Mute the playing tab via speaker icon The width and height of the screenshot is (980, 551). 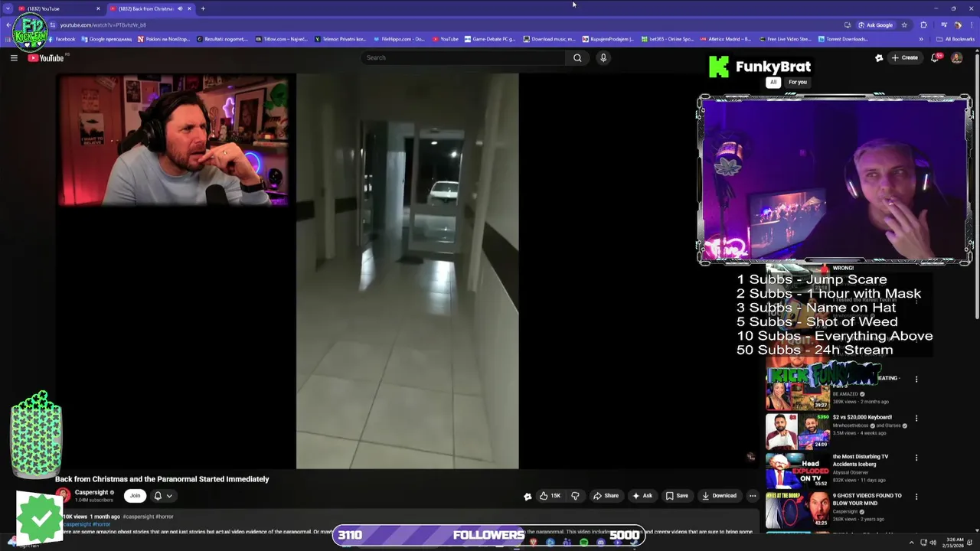click(x=181, y=8)
